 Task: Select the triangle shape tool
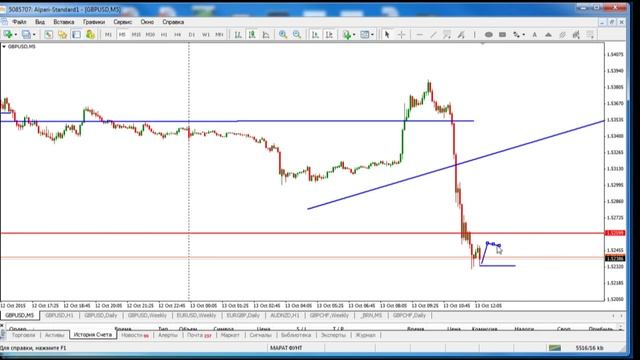548,35
